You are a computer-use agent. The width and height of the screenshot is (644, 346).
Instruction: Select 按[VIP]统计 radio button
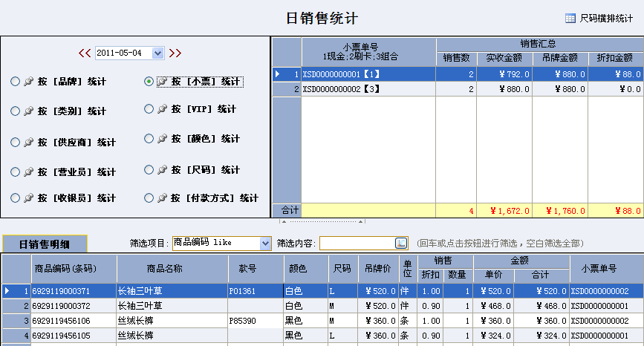point(149,108)
